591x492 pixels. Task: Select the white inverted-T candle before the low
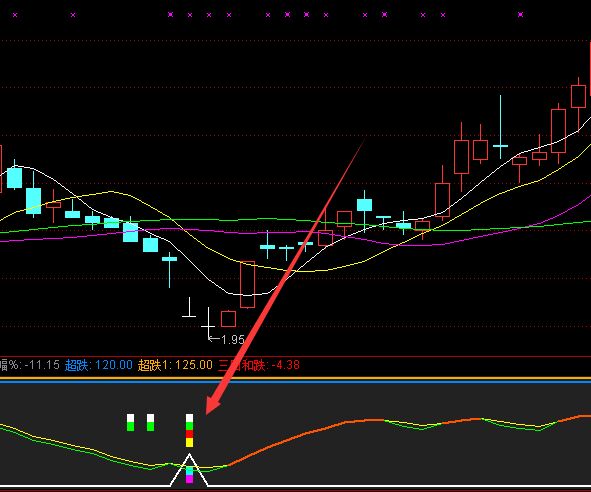coord(189,307)
